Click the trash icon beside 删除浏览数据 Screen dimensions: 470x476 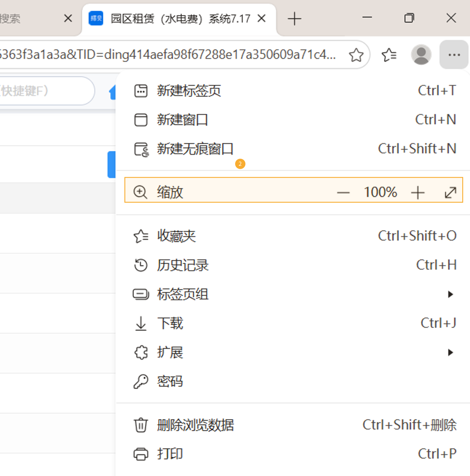[x=141, y=425]
